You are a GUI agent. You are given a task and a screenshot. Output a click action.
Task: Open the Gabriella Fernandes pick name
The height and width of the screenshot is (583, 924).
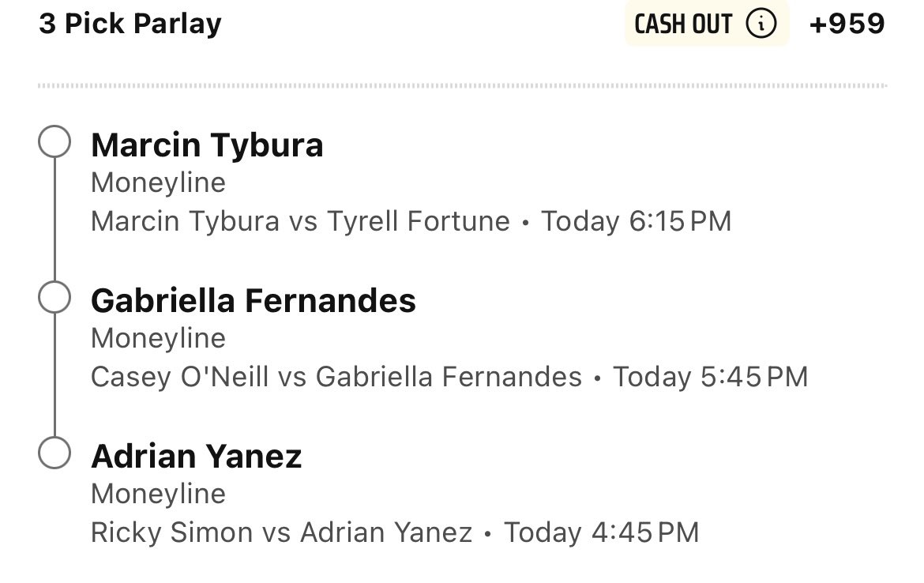point(254,301)
